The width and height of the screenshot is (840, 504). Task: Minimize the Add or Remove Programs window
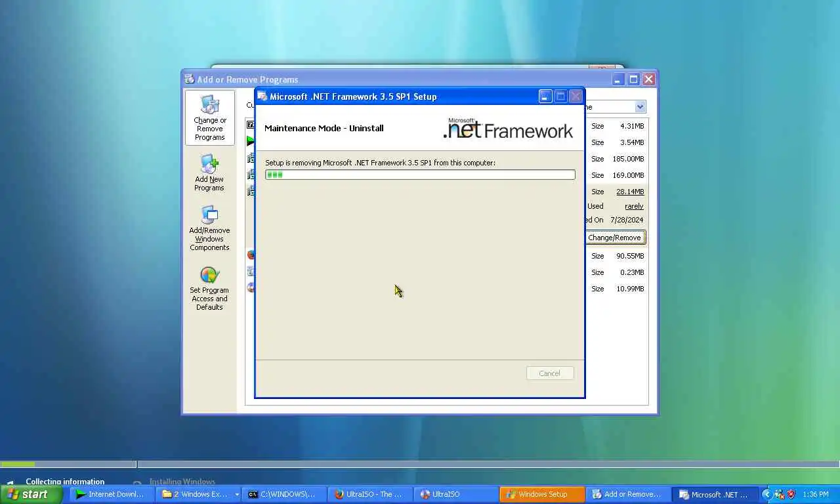(x=618, y=79)
